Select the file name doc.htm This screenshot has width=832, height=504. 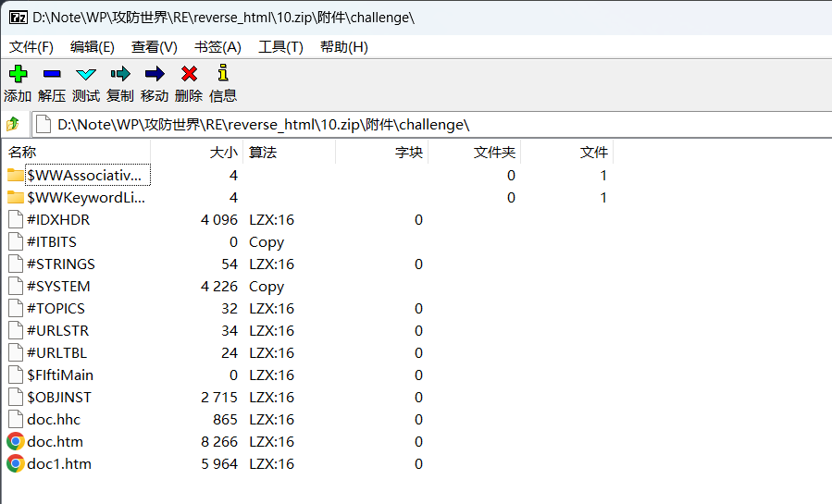tap(55, 441)
